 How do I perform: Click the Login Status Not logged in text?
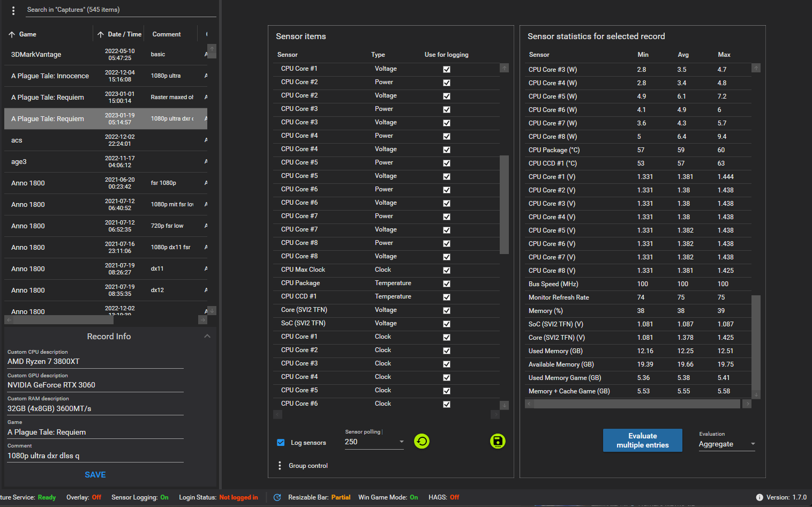[238, 497]
